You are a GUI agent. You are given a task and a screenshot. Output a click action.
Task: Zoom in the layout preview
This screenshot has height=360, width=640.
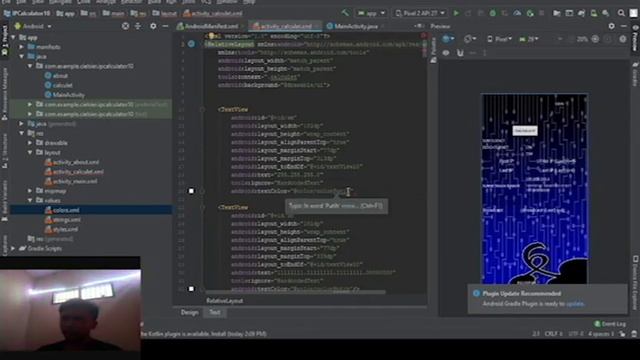(x=595, y=39)
